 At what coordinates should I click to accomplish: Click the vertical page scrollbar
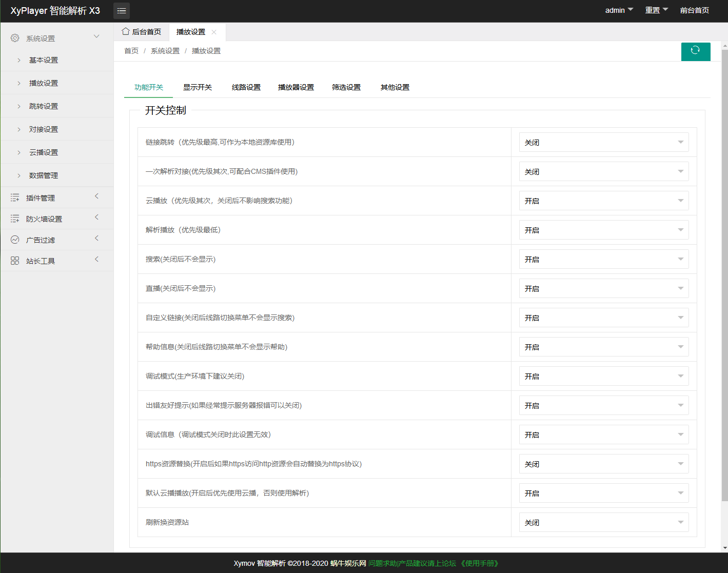pos(724,277)
